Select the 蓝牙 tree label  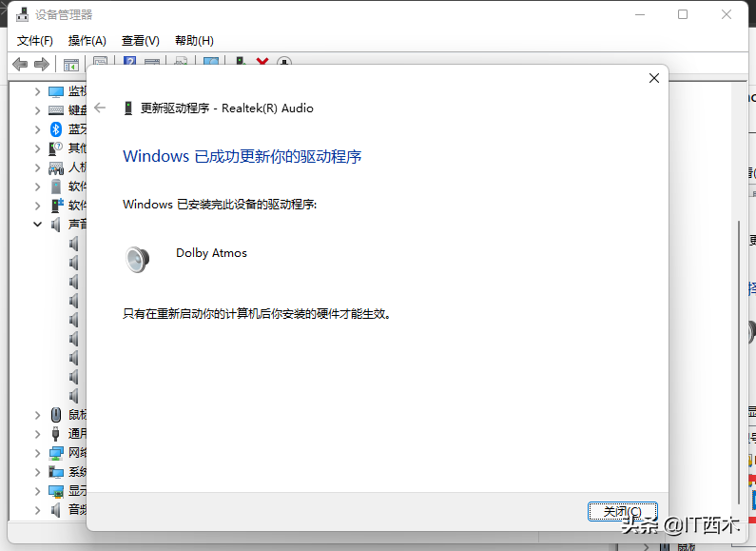[77, 129]
